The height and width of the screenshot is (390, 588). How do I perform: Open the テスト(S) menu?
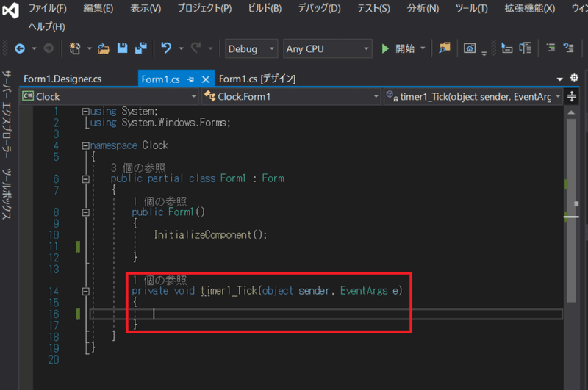coord(373,8)
